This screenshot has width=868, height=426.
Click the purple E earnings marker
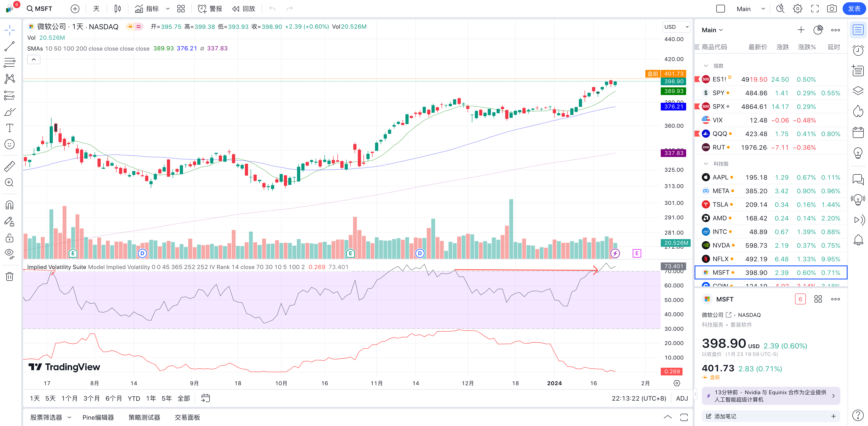click(x=636, y=253)
